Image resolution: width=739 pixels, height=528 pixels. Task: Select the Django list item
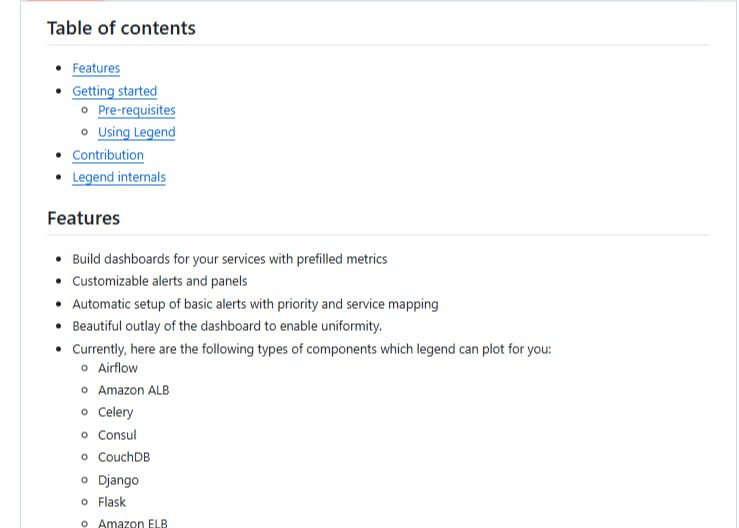118,480
